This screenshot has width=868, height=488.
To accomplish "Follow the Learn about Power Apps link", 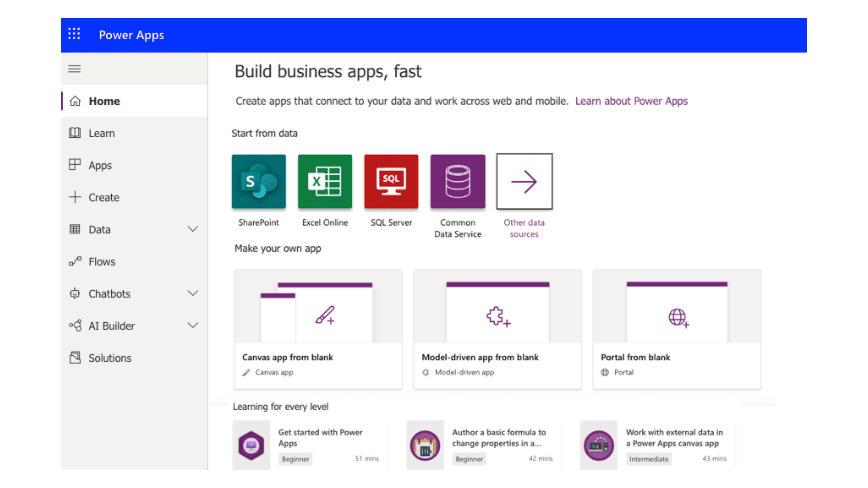I will [631, 101].
